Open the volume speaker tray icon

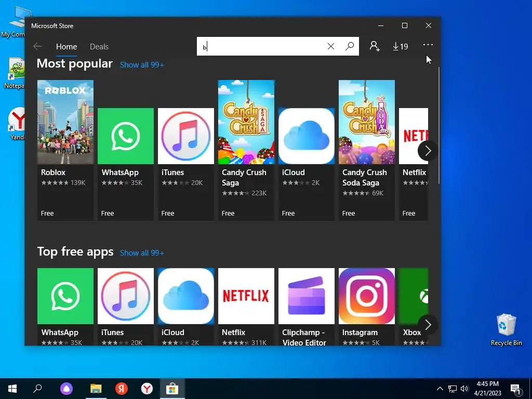click(464, 389)
